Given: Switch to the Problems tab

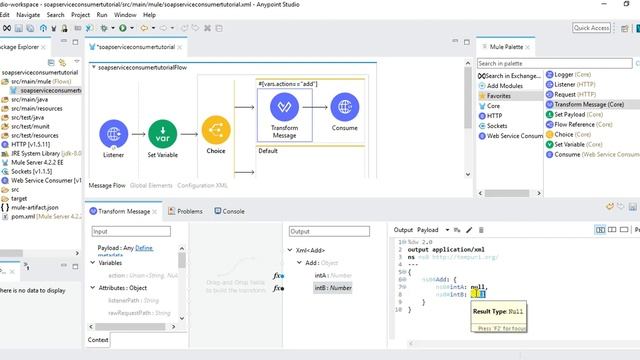Looking at the screenshot, I should click(x=185, y=211).
